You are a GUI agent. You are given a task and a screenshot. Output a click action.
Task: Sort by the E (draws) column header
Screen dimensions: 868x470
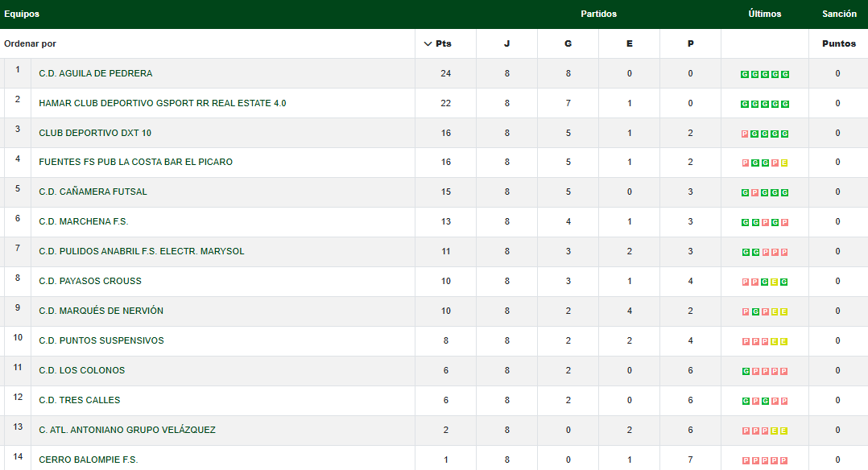pyautogui.click(x=629, y=43)
